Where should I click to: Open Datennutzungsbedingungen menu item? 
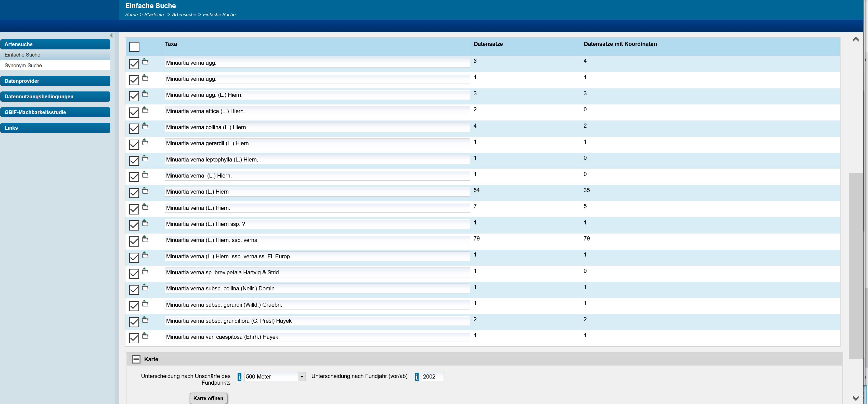55,97
